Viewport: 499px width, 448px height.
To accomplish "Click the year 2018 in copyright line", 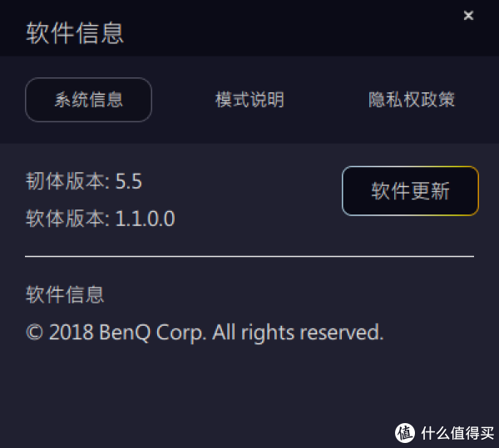I will pos(72,332).
